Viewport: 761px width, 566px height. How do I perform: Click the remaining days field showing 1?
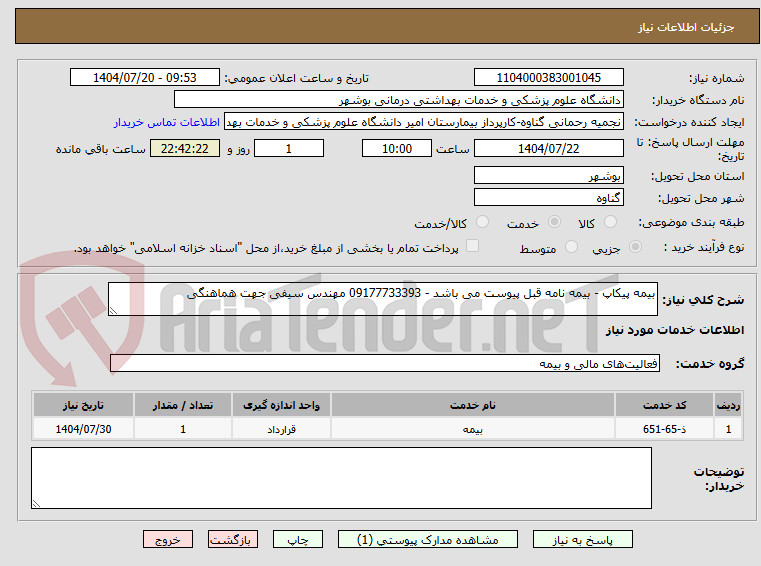click(x=289, y=148)
